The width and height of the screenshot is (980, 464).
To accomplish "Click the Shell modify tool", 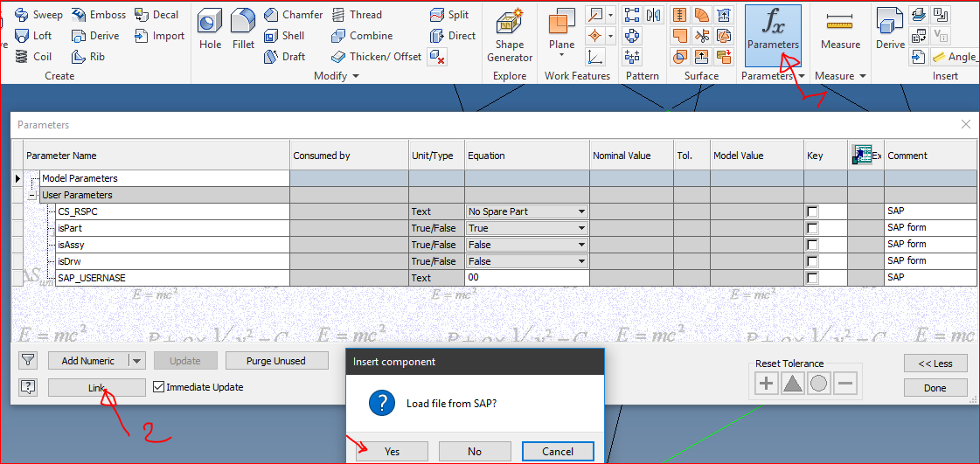I will pyautogui.click(x=284, y=36).
